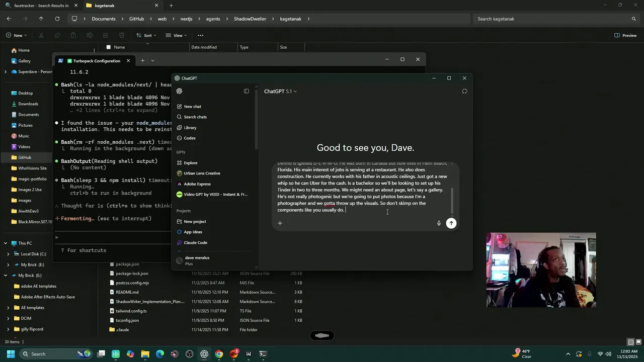Collapse the ChatGPT sidebar panel
The width and height of the screenshot is (644, 362).
pyautogui.click(x=247, y=91)
